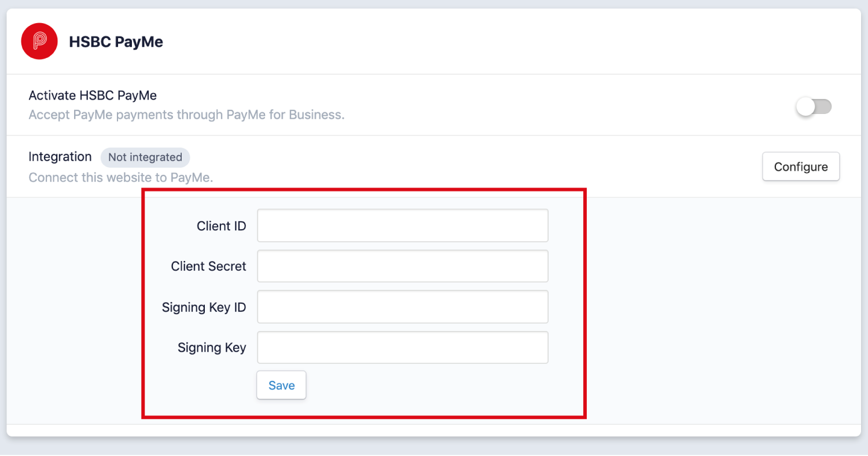Click into the Client Secret field
The height and width of the screenshot is (456, 868).
coord(402,266)
